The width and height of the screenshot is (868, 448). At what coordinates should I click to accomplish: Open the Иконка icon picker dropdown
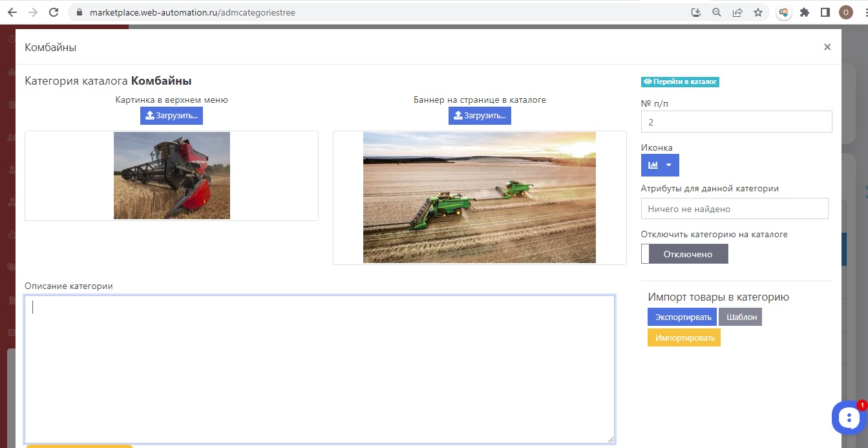pyautogui.click(x=660, y=165)
